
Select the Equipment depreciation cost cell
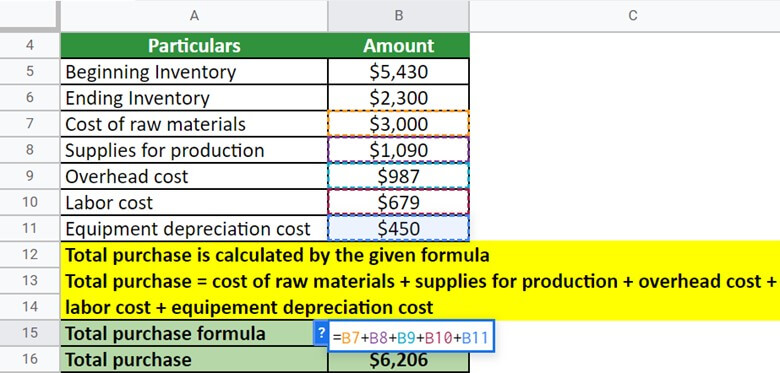click(194, 229)
